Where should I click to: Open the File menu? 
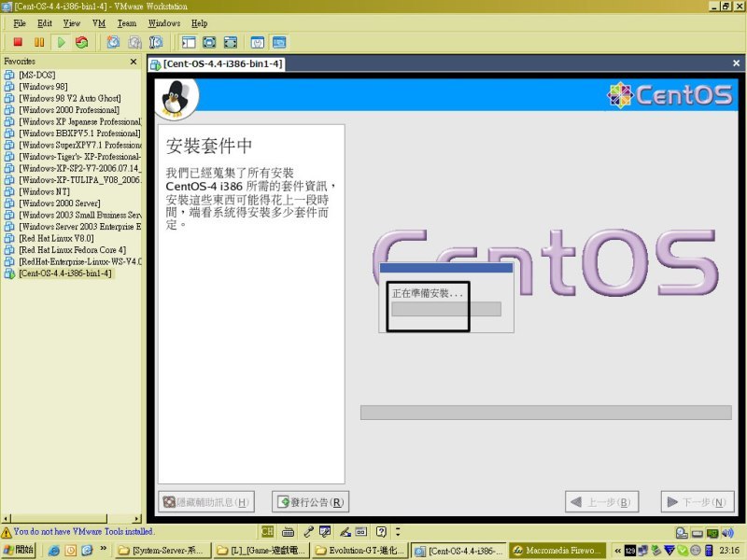20,23
